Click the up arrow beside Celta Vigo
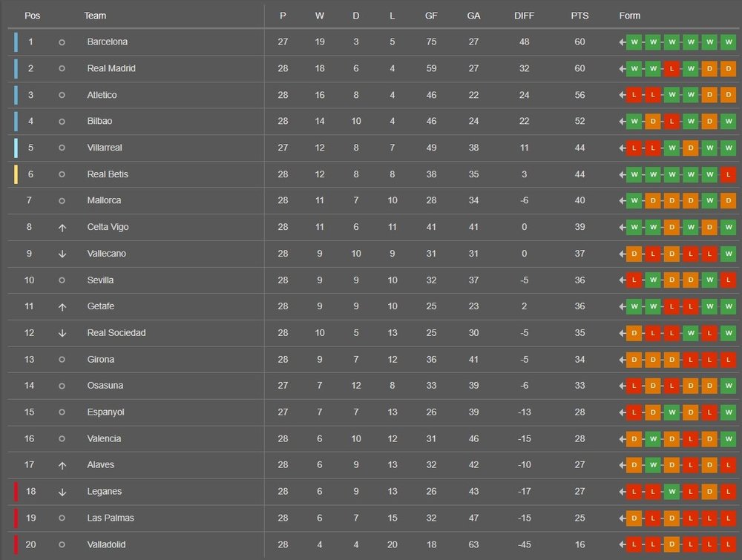 (x=62, y=228)
